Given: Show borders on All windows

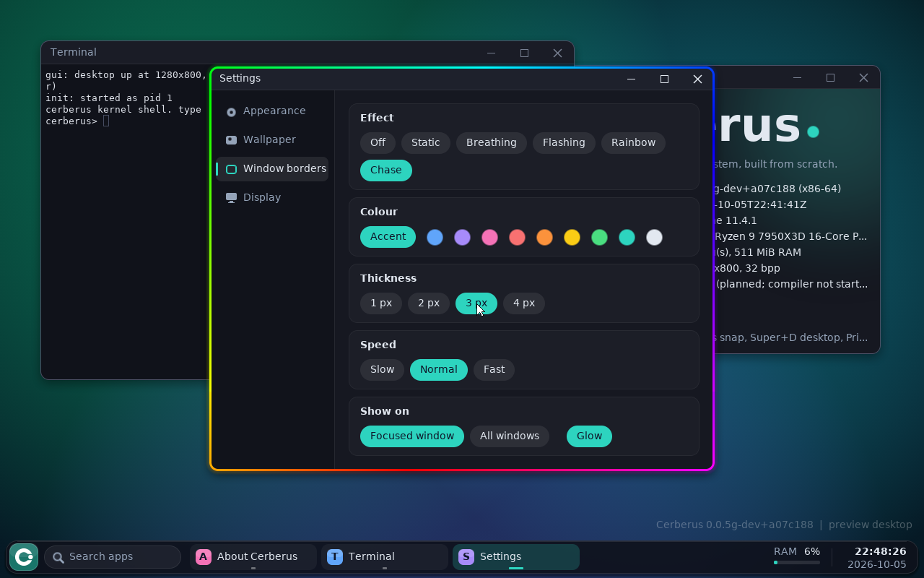Looking at the screenshot, I should [510, 436].
